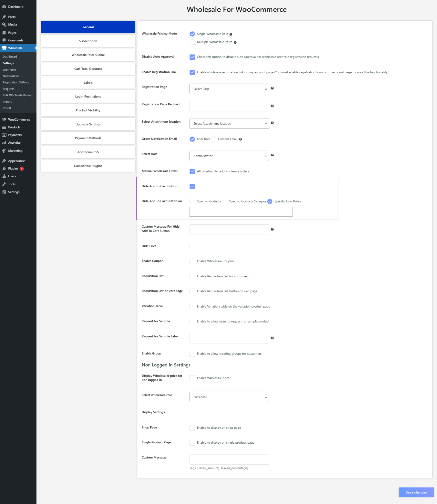Click Custom Message For Hide Add To Cart field
Viewport: 437px width, 504px height.
(229, 230)
